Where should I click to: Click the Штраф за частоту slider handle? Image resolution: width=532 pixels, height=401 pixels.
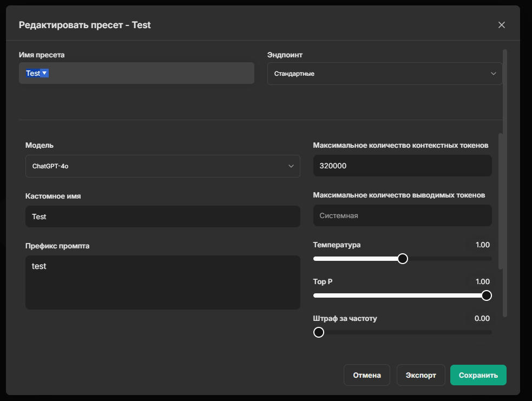tap(319, 332)
